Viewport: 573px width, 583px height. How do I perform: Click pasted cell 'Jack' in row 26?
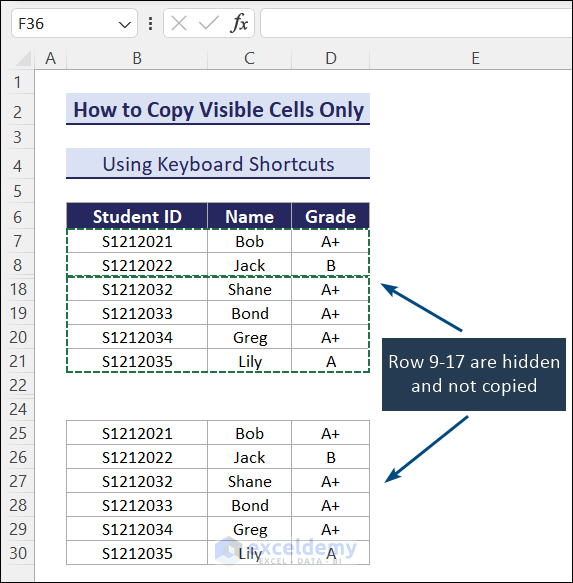250,457
